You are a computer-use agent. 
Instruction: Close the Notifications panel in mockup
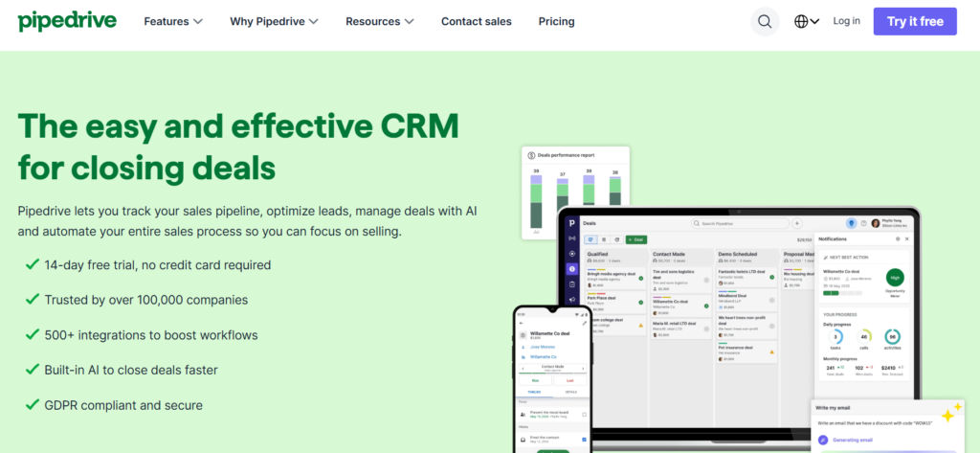(x=907, y=239)
